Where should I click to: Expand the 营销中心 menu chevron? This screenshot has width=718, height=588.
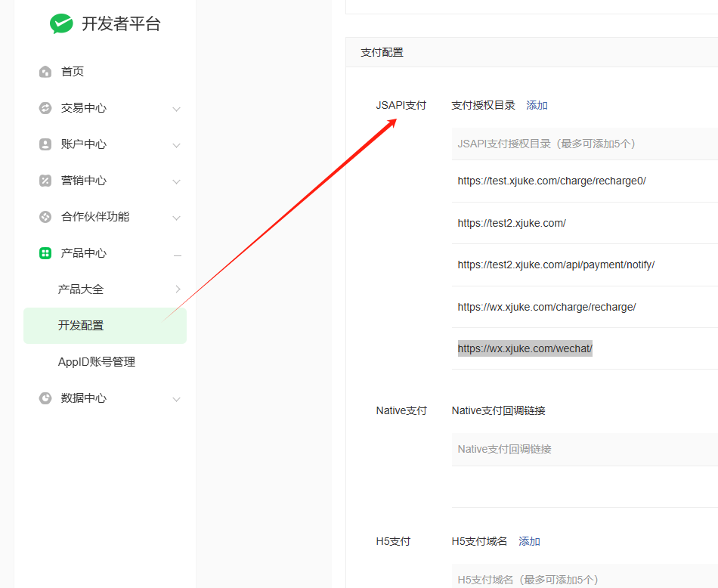[176, 181]
